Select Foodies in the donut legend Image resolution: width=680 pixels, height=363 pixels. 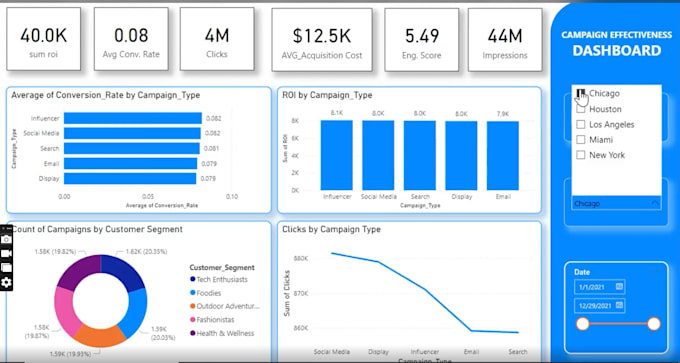[205, 293]
